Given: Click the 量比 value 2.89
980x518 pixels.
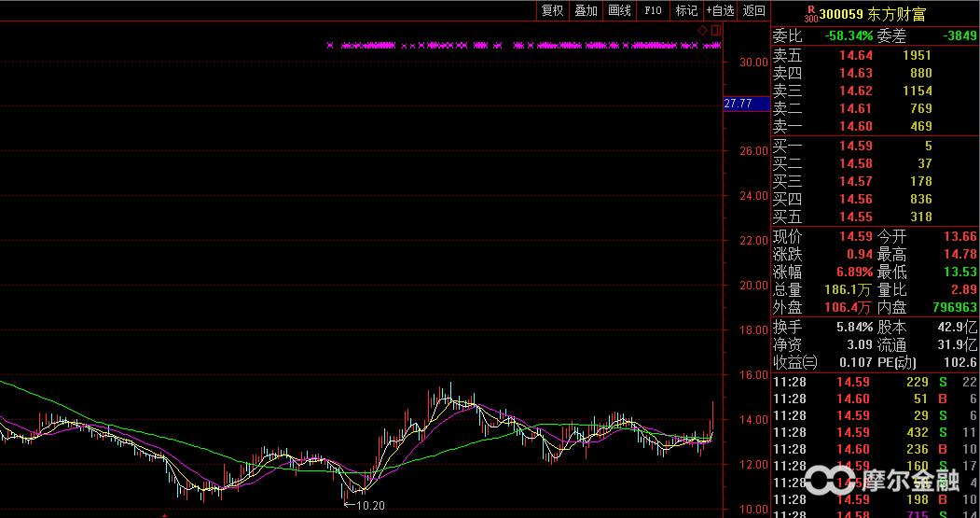Looking at the screenshot, I should [964, 289].
